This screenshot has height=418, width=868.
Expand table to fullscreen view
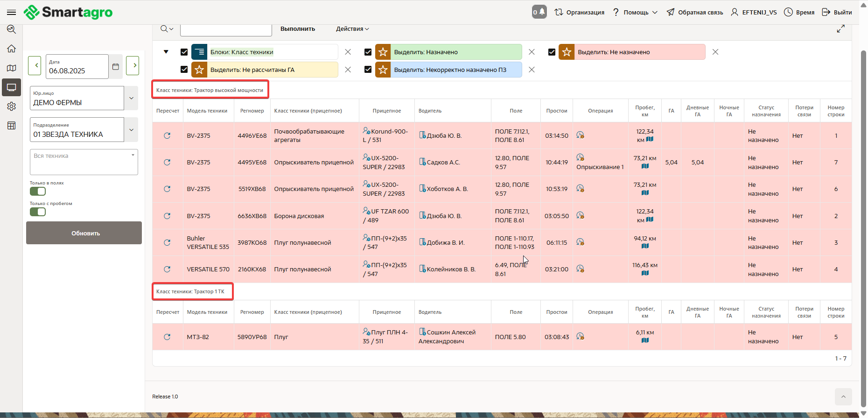point(840,29)
